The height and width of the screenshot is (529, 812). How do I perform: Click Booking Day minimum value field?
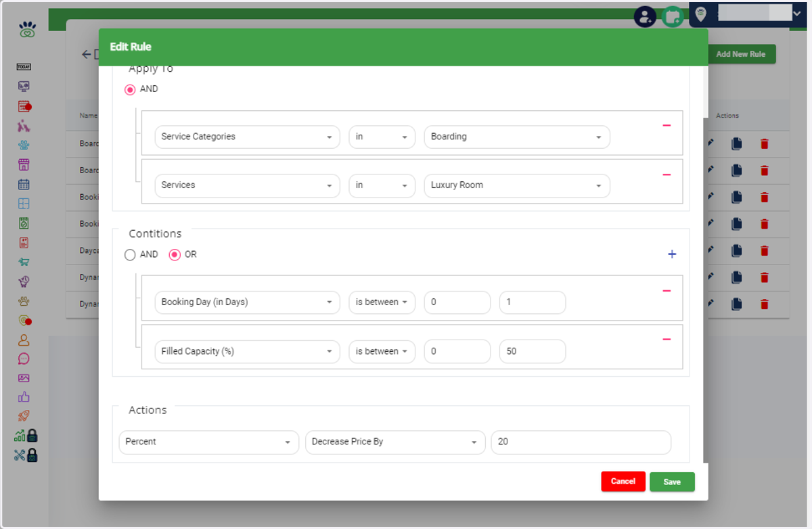point(457,302)
